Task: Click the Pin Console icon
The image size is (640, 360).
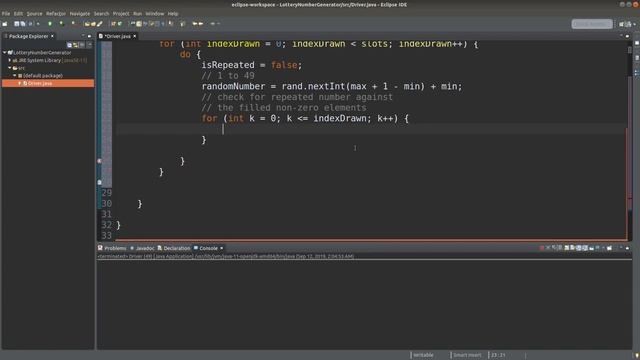Action: coord(591,248)
